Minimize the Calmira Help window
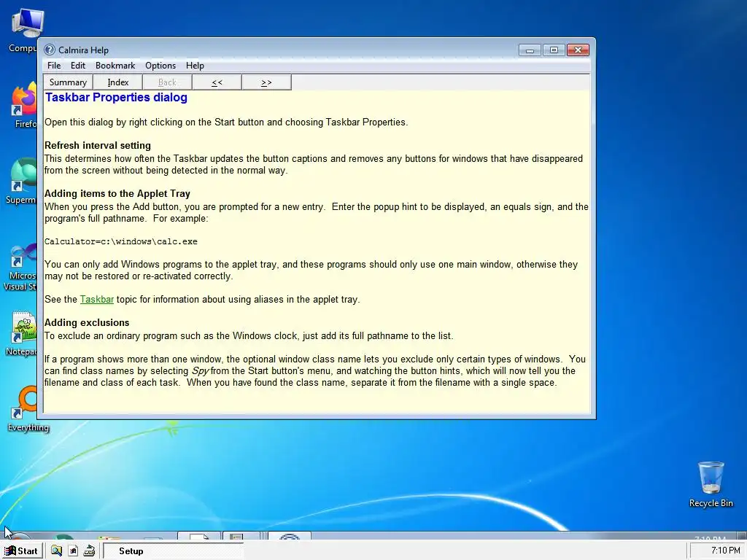This screenshot has height=560, width=747. pos(530,50)
